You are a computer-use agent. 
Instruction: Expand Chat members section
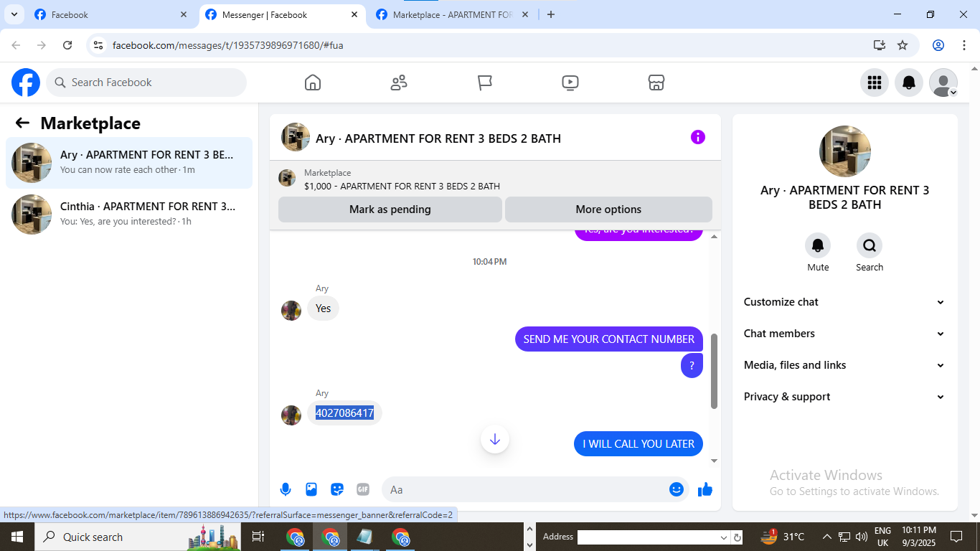(844, 334)
